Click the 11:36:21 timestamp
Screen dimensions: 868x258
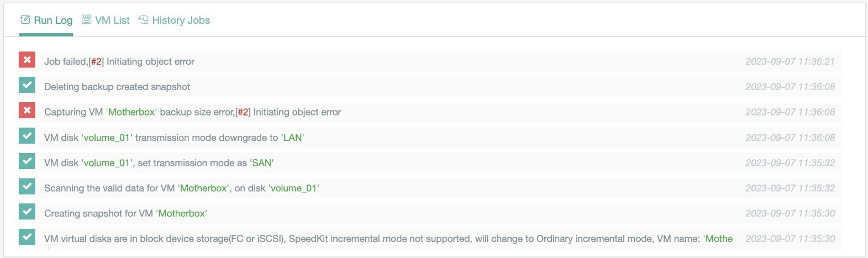pos(790,61)
